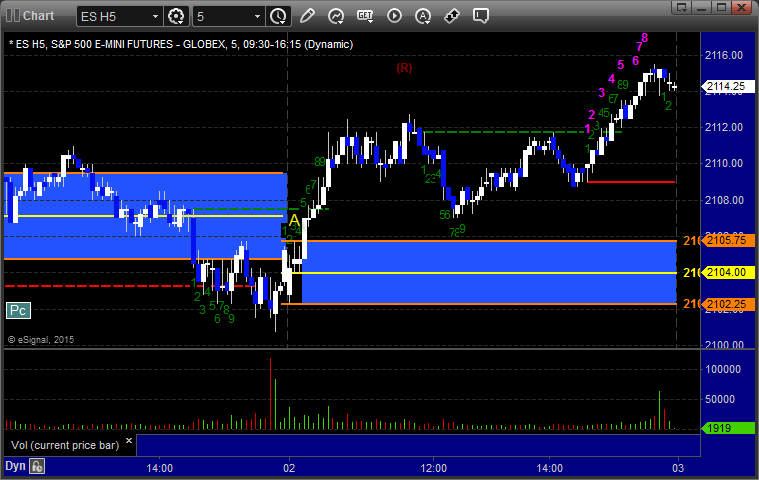This screenshot has width=759, height=480.
Task: Select the pencil drawing tools icon
Action: [x=307, y=16]
